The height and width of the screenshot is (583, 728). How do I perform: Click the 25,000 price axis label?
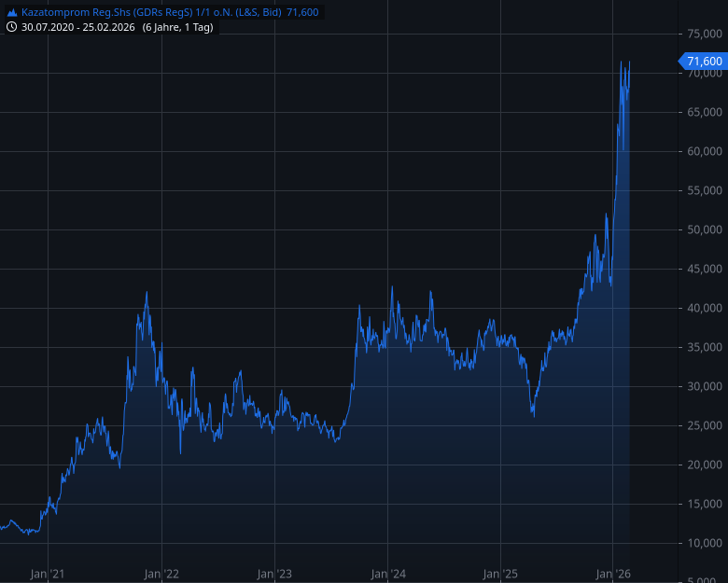click(705, 425)
